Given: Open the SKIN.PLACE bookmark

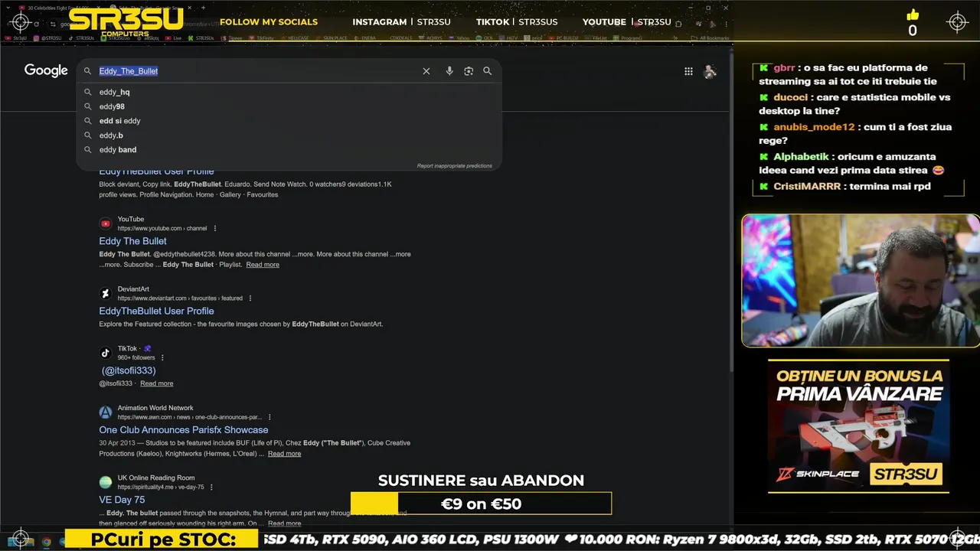Looking at the screenshot, I should [332, 37].
